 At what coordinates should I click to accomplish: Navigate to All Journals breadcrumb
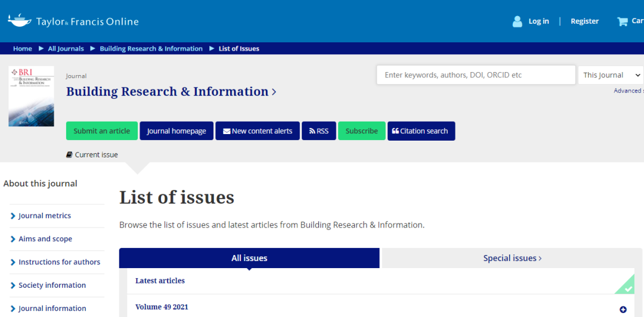(x=66, y=49)
